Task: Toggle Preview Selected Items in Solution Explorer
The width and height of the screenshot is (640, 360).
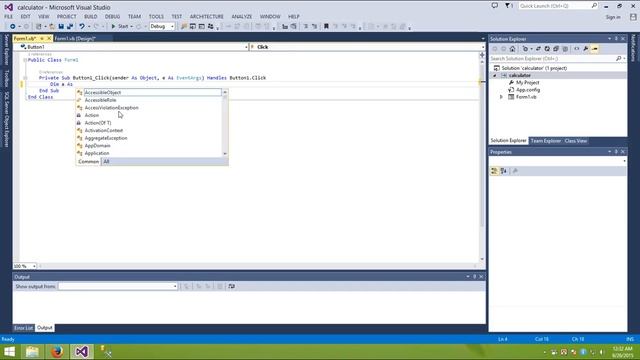Action: coord(595,49)
